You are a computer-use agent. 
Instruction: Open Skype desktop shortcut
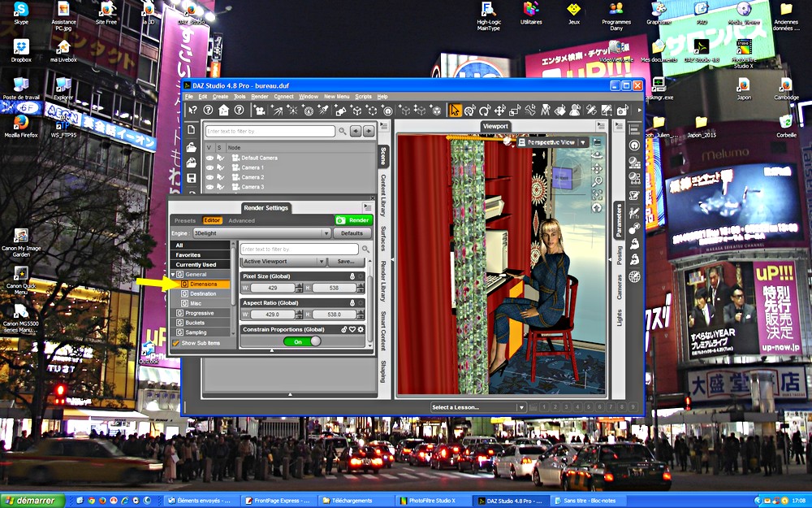(x=21, y=13)
